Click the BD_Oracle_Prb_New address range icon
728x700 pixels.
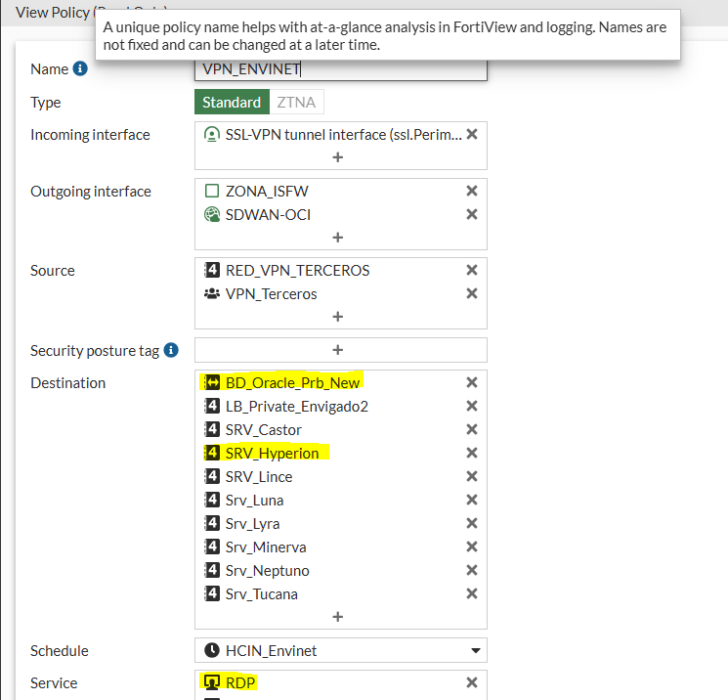tap(212, 382)
